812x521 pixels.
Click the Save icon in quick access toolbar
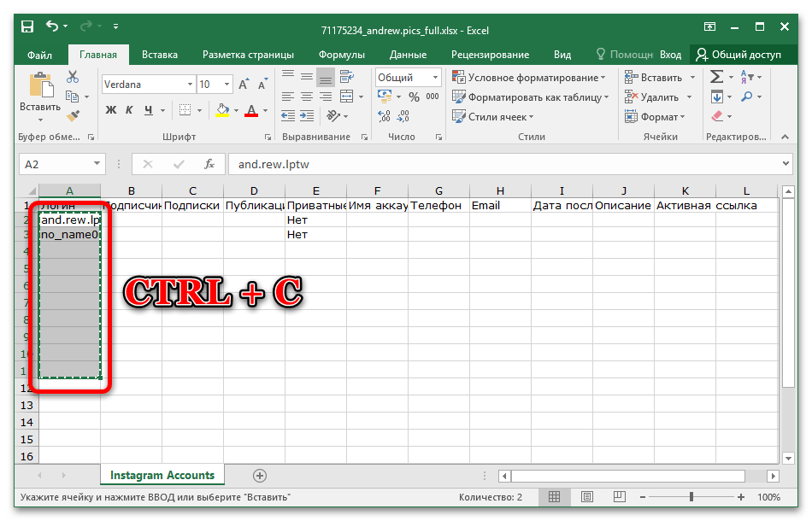click(27, 30)
